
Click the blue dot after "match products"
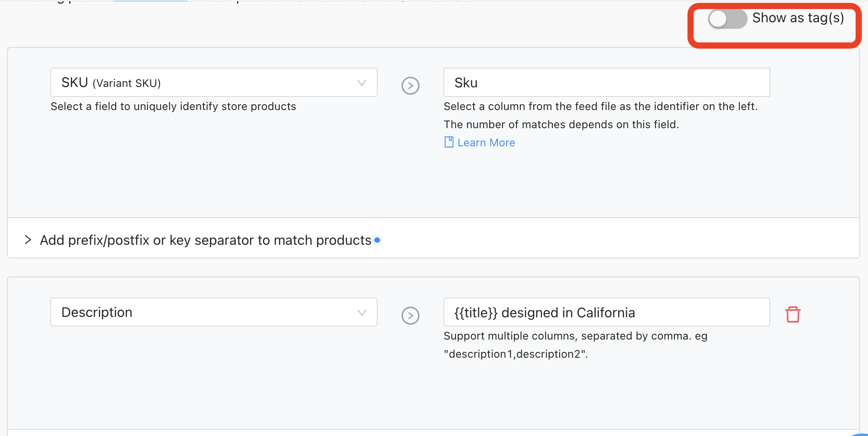(x=377, y=240)
